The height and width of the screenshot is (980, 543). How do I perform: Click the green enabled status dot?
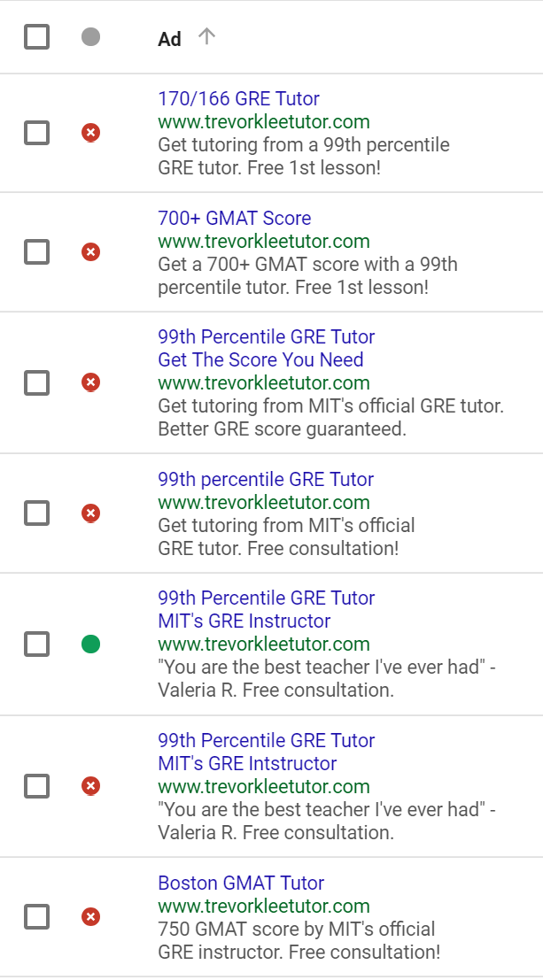(x=90, y=644)
